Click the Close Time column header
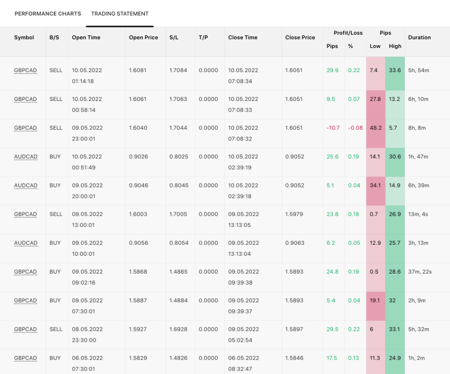Image resolution: width=450 pixels, height=374 pixels. pos(243,37)
